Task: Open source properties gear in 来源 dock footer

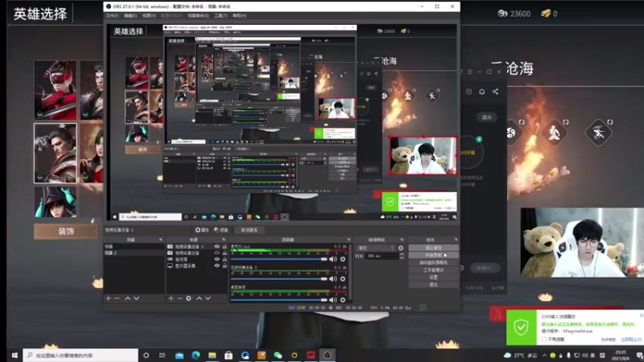Action: click(x=188, y=298)
